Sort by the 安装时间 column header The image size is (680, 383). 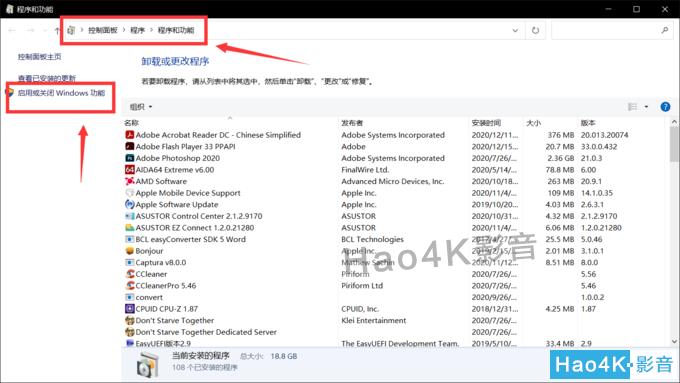pyautogui.click(x=486, y=123)
